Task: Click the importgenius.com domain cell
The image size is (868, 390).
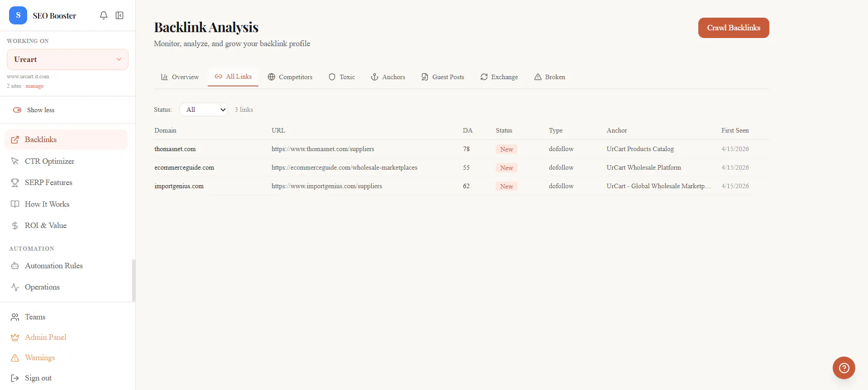Action: (x=179, y=186)
